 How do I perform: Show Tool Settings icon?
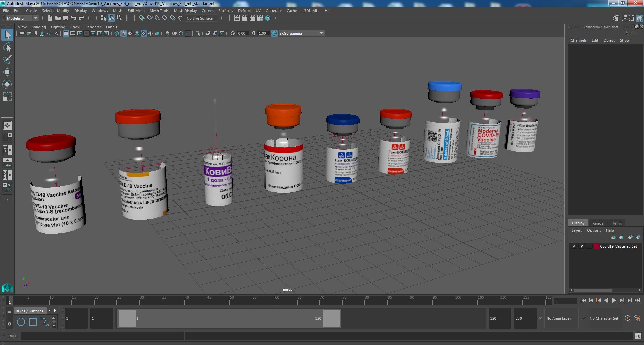click(632, 18)
